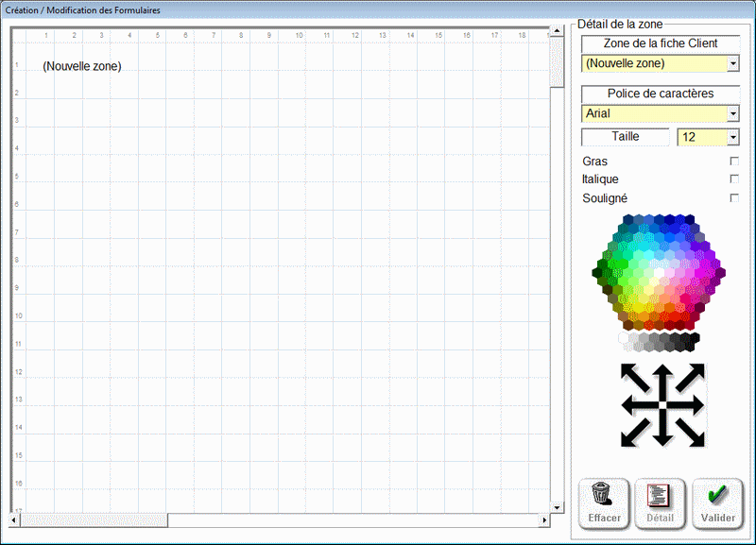The height and width of the screenshot is (545, 756).
Task: Open the Taille size 12 dropdown
Action: [733, 137]
